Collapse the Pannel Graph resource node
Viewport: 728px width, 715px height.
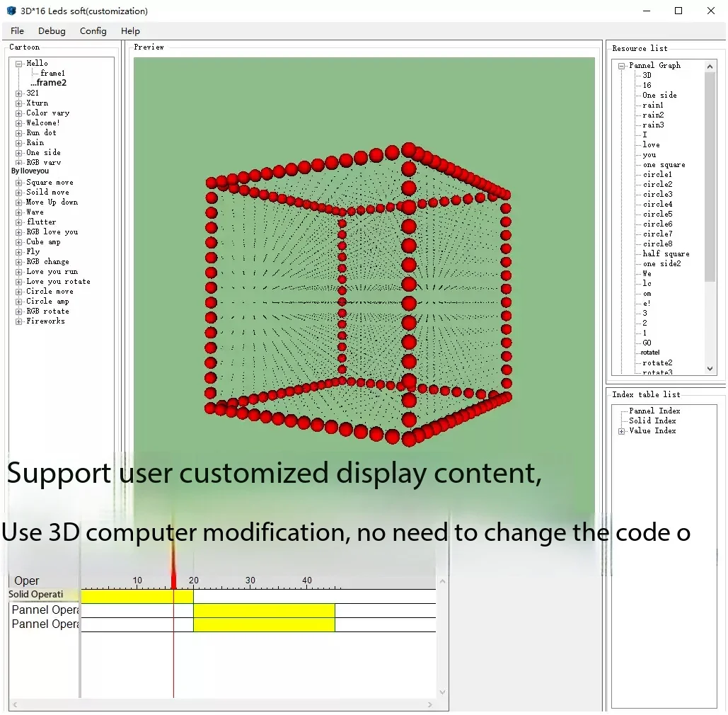(621, 66)
